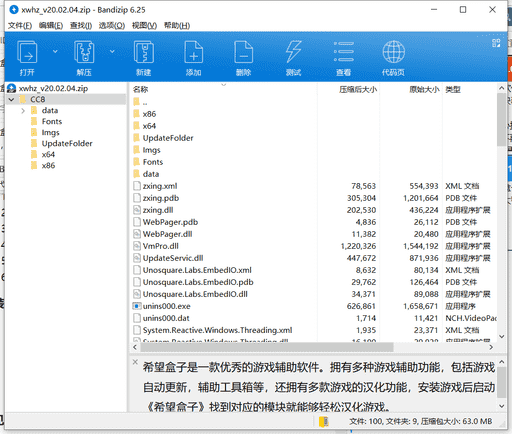This screenshot has height=434, width=512.
Task: Click the New archive (新建) icon
Action: (144, 52)
